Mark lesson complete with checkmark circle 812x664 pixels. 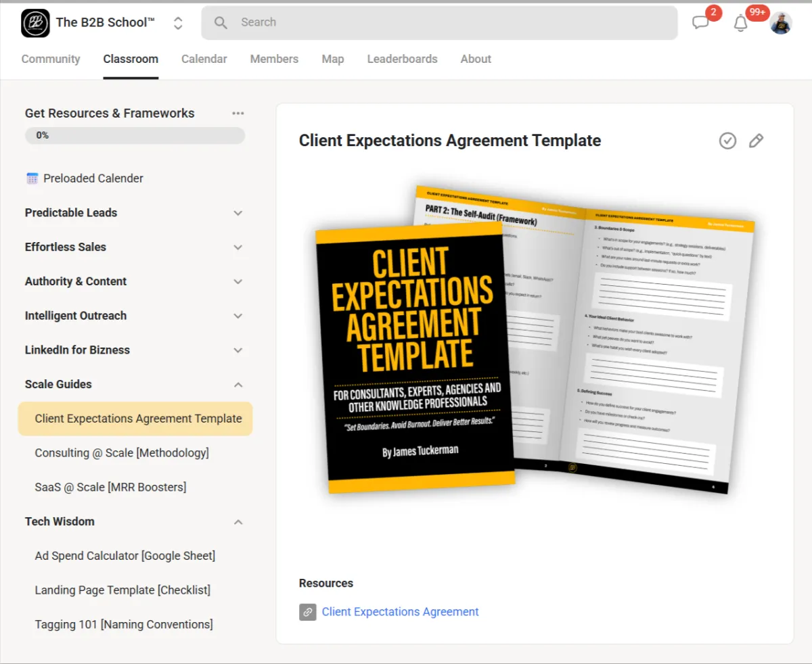[727, 141]
